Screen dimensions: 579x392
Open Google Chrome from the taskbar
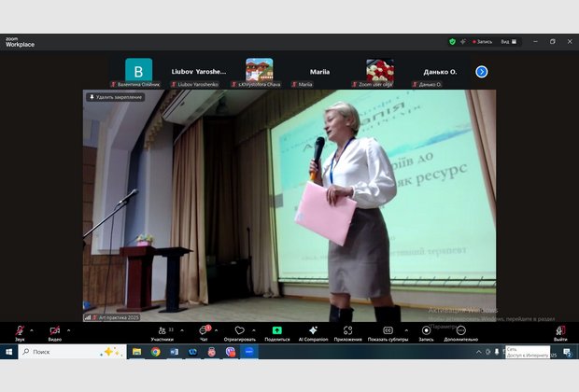point(155,352)
